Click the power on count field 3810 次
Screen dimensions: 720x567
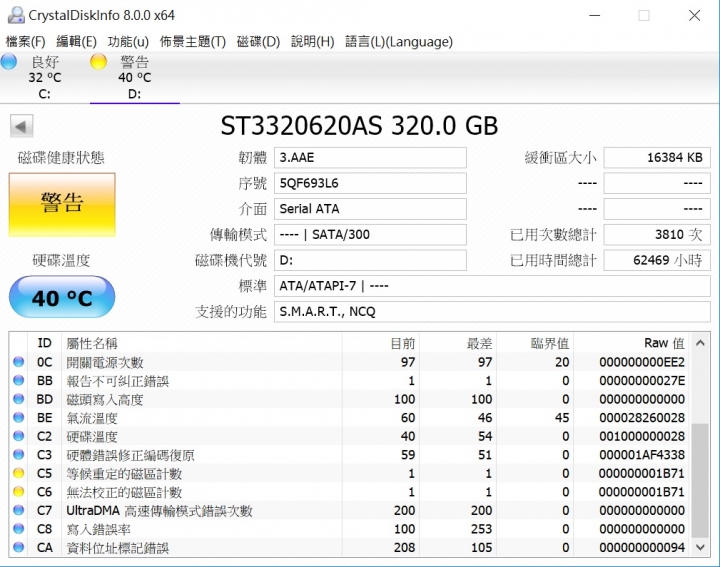657,235
